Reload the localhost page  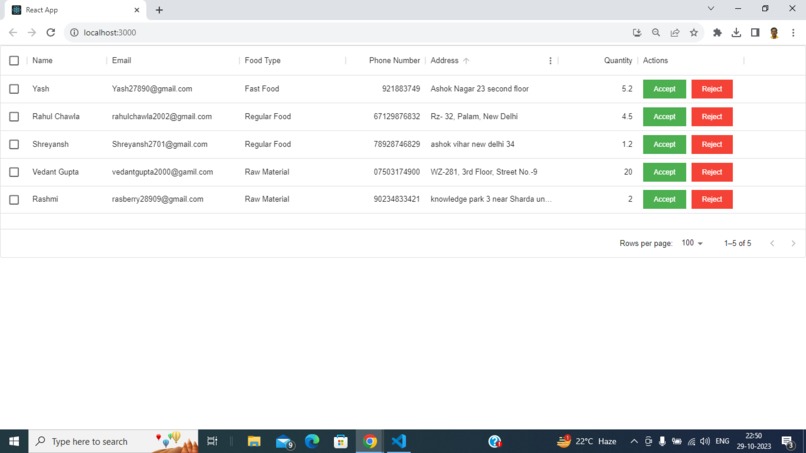pyautogui.click(x=50, y=32)
